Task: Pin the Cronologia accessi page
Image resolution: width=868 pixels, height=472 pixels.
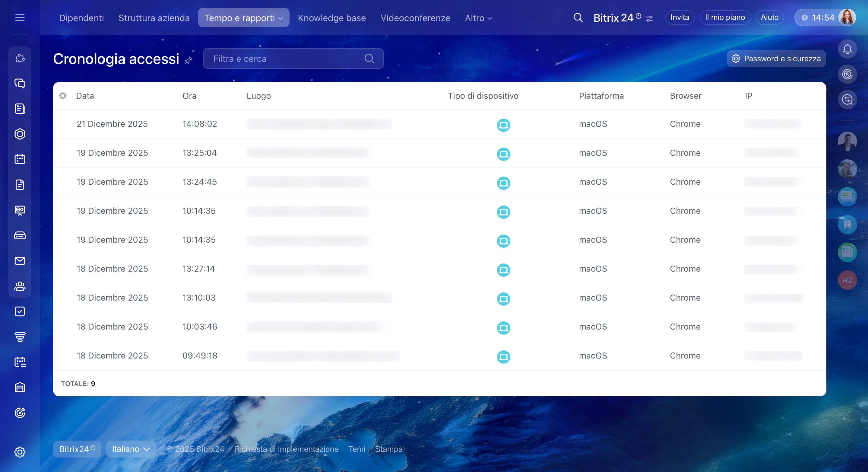Action: coord(189,60)
